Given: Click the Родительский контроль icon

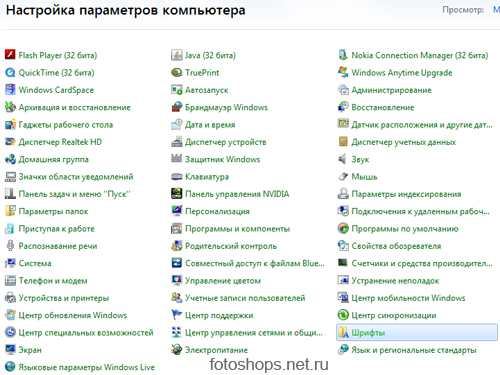Looking at the screenshot, I should [176, 245].
